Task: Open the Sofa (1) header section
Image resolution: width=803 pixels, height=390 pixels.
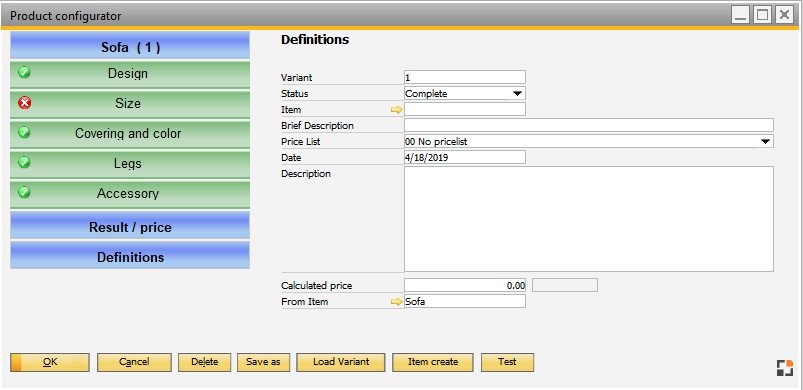Action: click(130, 45)
